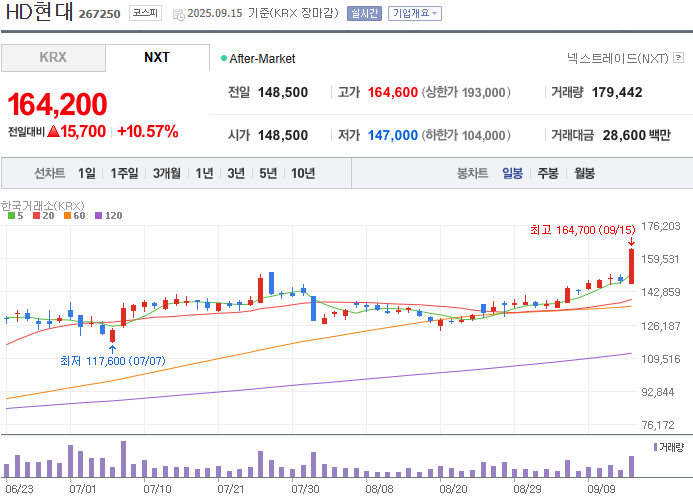This screenshot has width=693, height=499.
Task: Click the 넥스트레이드(NXT) label
Action: tap(618, 58)
